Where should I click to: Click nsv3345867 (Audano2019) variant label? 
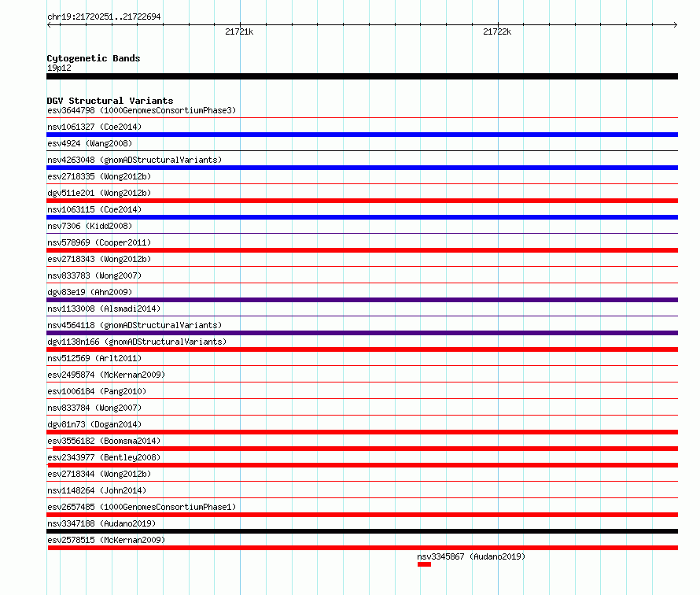(x=471, y=556)
